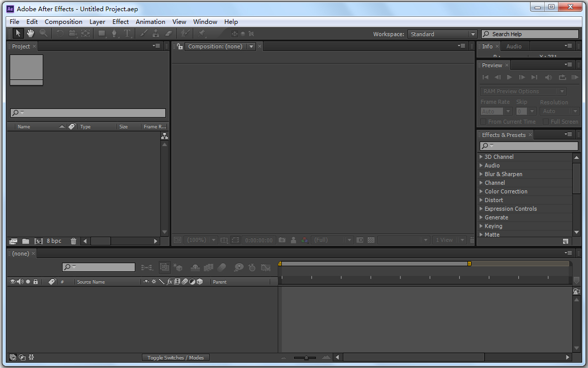Click the 8 bpc color depth button
Viewport: 588px width, 368px height.
(x=54, y=241)
